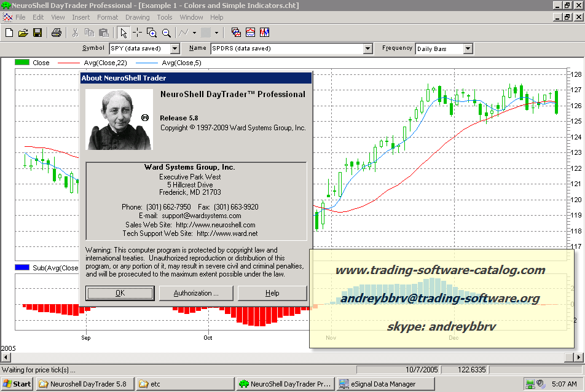Click the zoom out magnifier icon
This screenshot has height=392, width=585.
tap(166, 33)
